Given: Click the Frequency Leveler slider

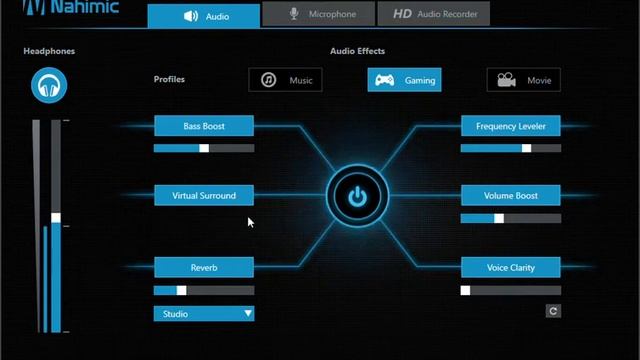Looking at the screenshot, I should pyautogui.click(x=511, y=148).
